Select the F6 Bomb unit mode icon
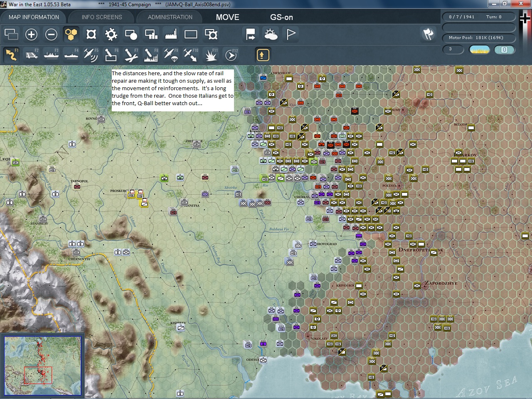 point(111,54)
